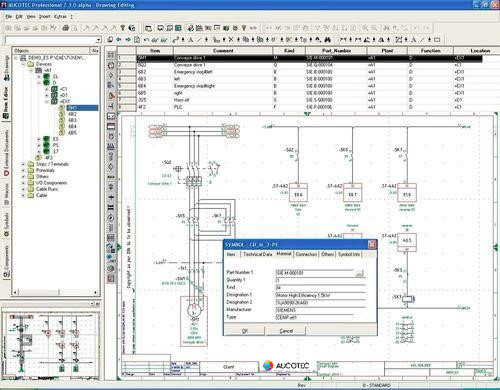Click the tree panel scroll left arrow
Screen dimensions: 500x390
coord(15,292)
